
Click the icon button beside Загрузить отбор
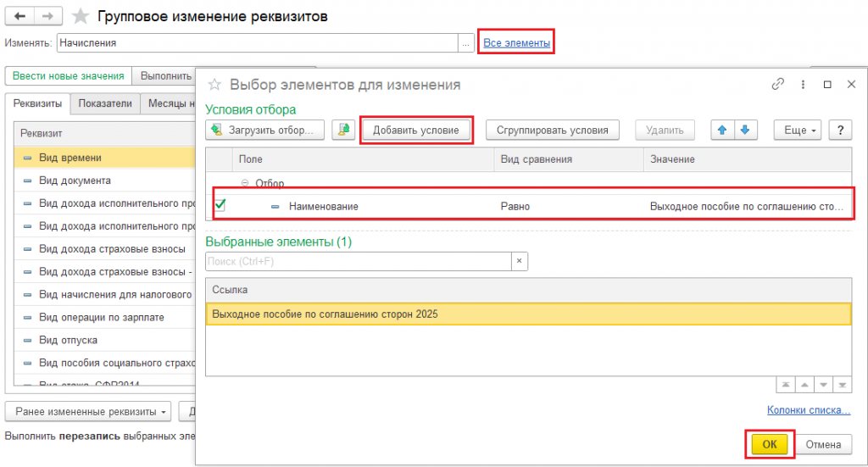pos(342,130)
